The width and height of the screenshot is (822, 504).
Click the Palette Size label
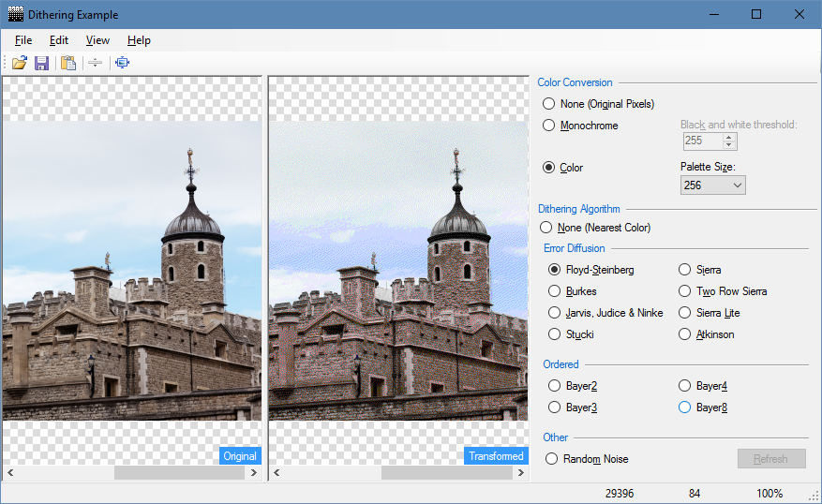708,167
